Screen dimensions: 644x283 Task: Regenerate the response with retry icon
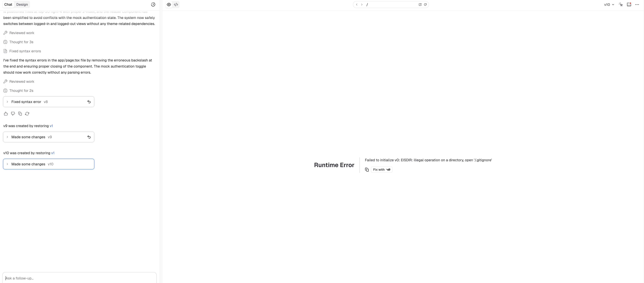[27, 114]
